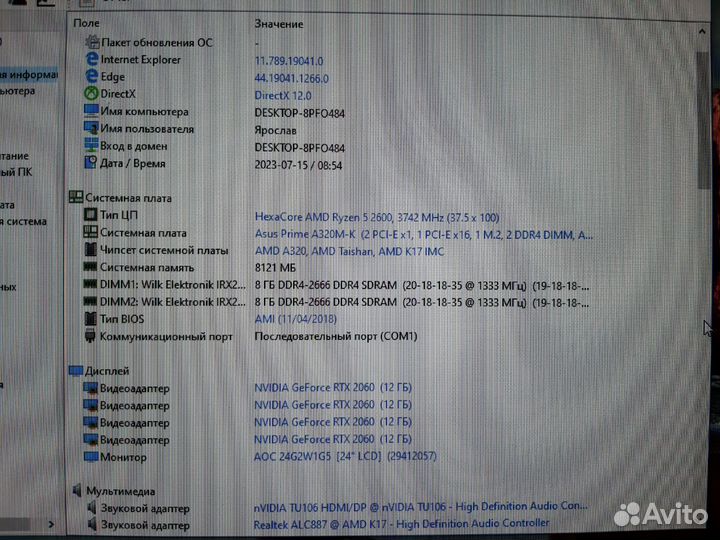The height and width of the screenshot is (540, 720).
Task: Click the DIMM2 memory module icon
Action: pyautogui.click(x=90, y=301)
